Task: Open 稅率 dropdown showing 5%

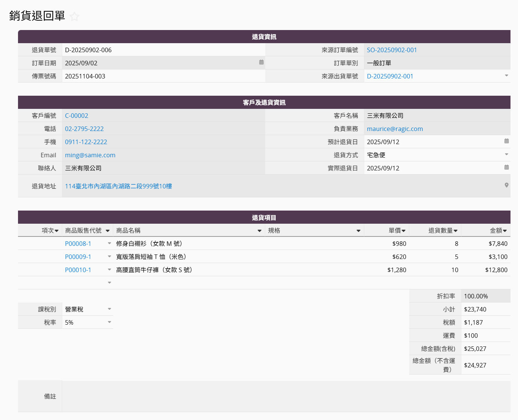Action: pos(110,322)
